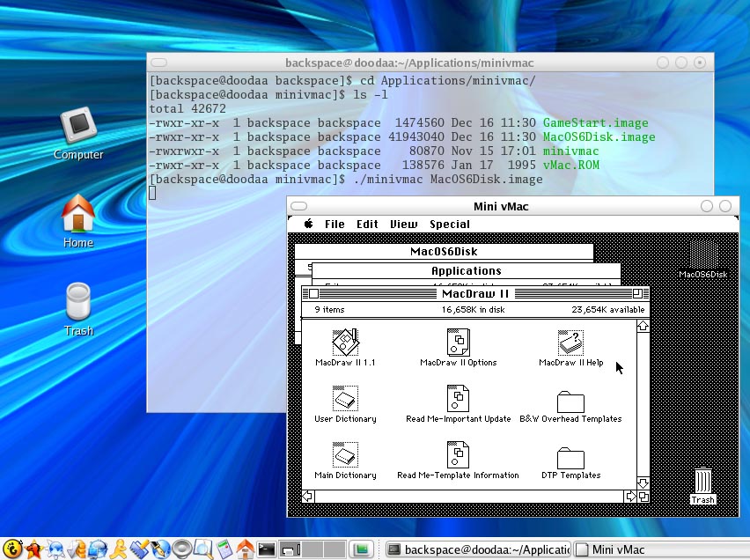This screenshot has height=560, width=750.
Task: Bring the MacOS6Disk window title to front
Action: (x=444, y=251)
